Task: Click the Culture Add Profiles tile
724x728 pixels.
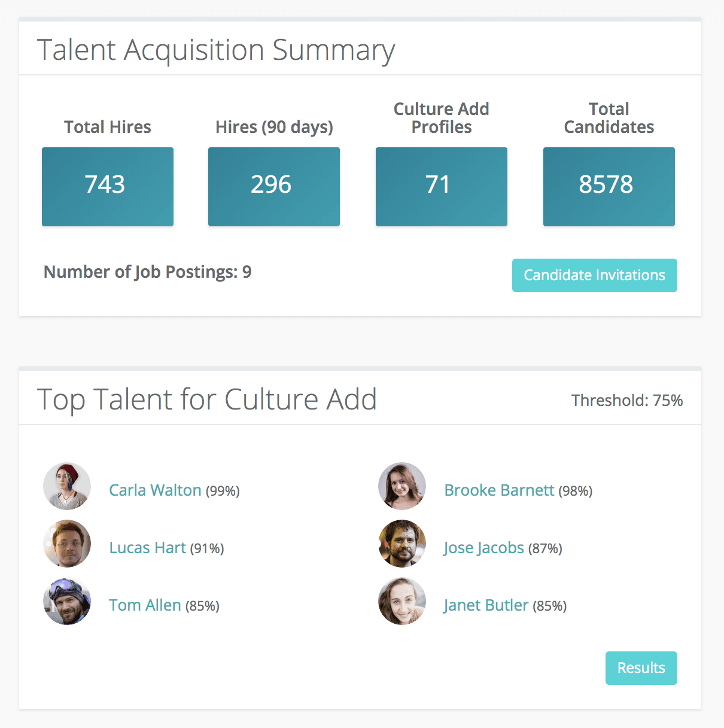Action: 441,186
